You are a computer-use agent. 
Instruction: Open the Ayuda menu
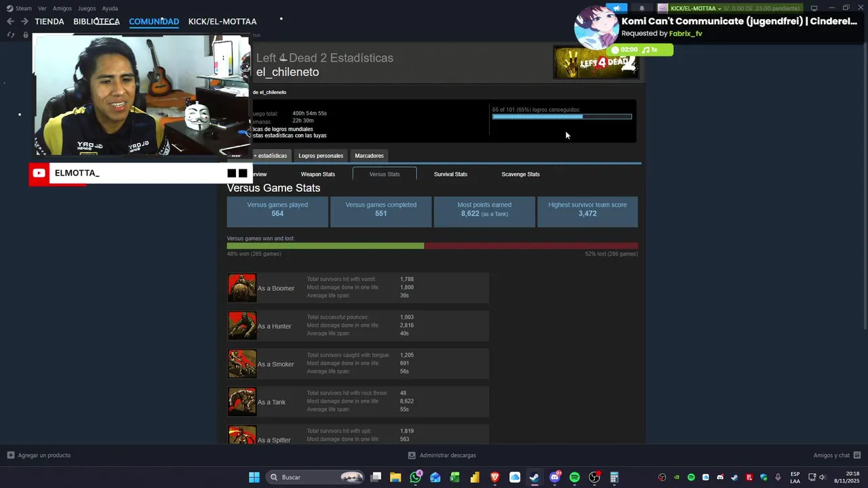(110, 8)
